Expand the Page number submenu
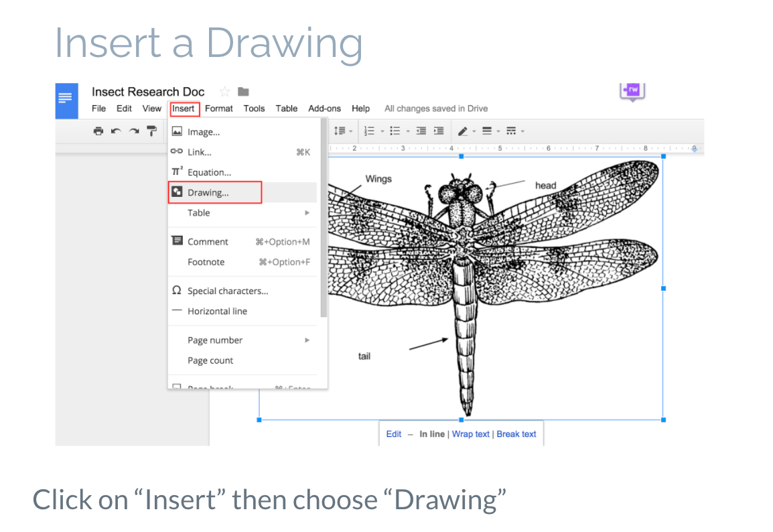Image resolution: width=773 pixels, height=532 pixels. (x=215, y=340)
